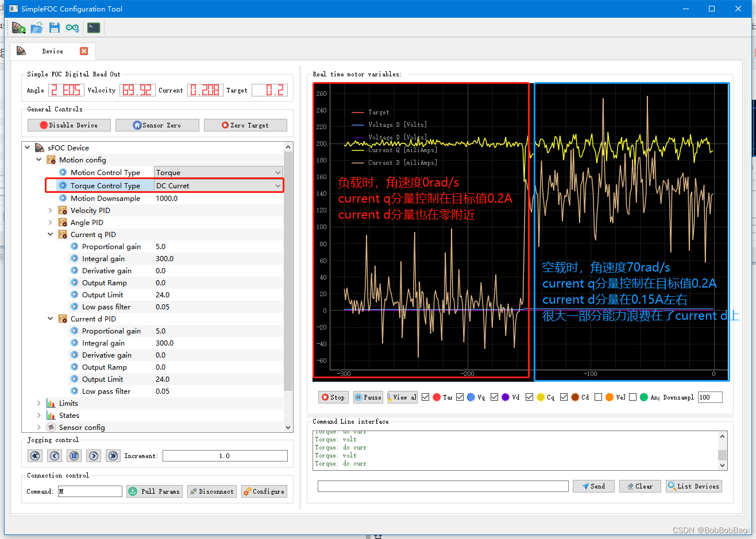
Task: Collapse the Current q PID node
Action: [x=51, y=234]
